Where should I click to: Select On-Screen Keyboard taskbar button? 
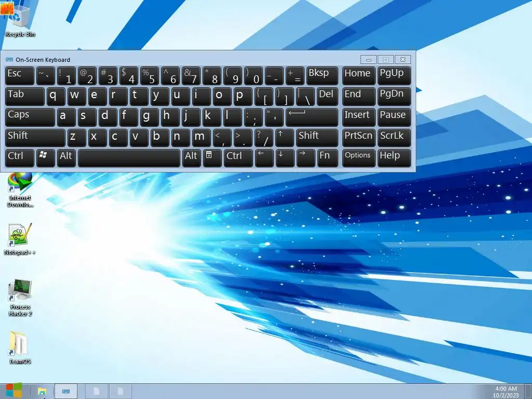coord(66,391)
